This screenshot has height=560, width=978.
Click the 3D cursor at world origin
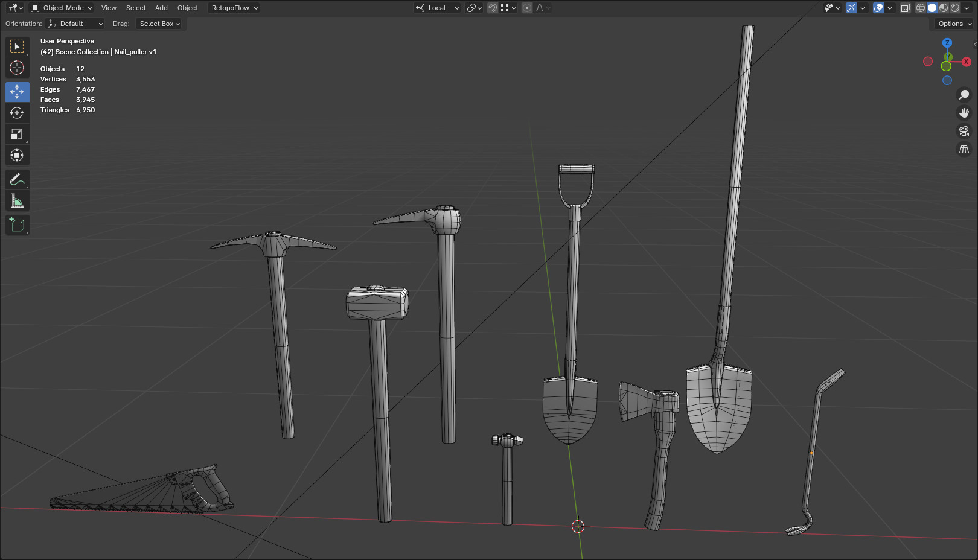coord(578,527)
